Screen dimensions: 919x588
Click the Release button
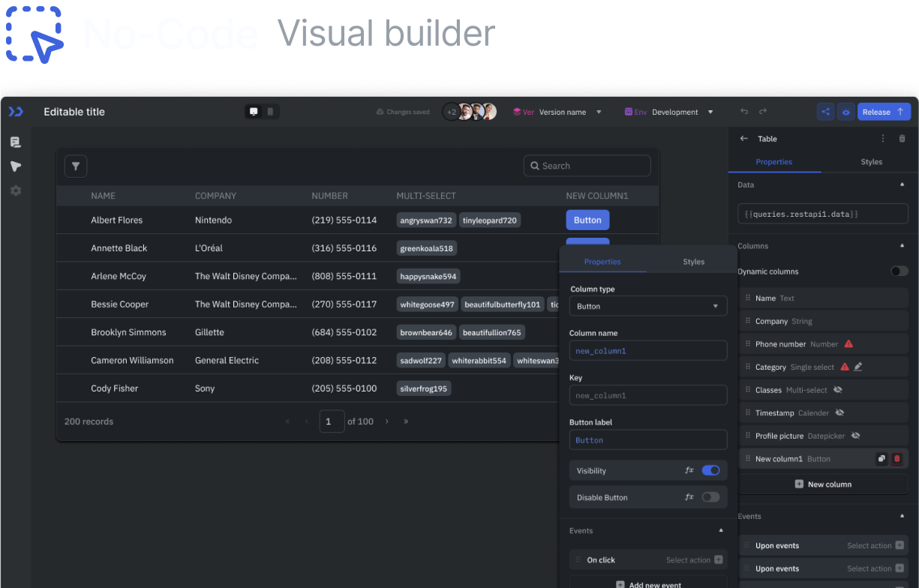coord(884,112)
